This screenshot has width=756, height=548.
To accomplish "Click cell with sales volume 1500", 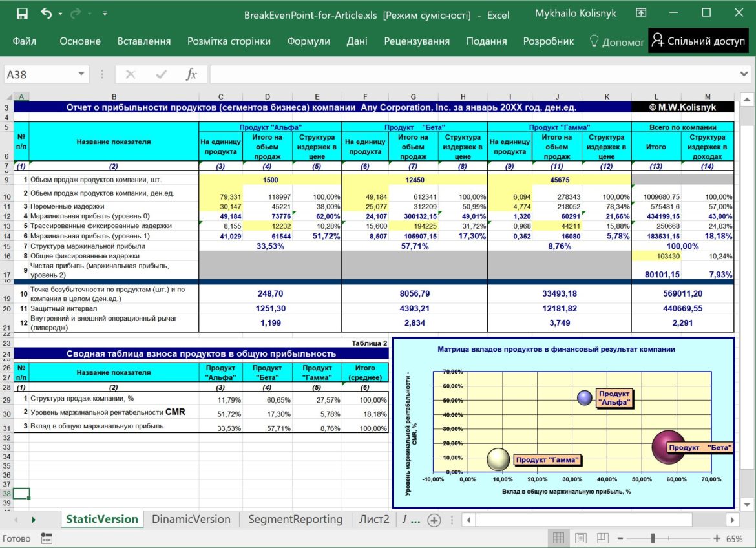I will pos(270,180).
